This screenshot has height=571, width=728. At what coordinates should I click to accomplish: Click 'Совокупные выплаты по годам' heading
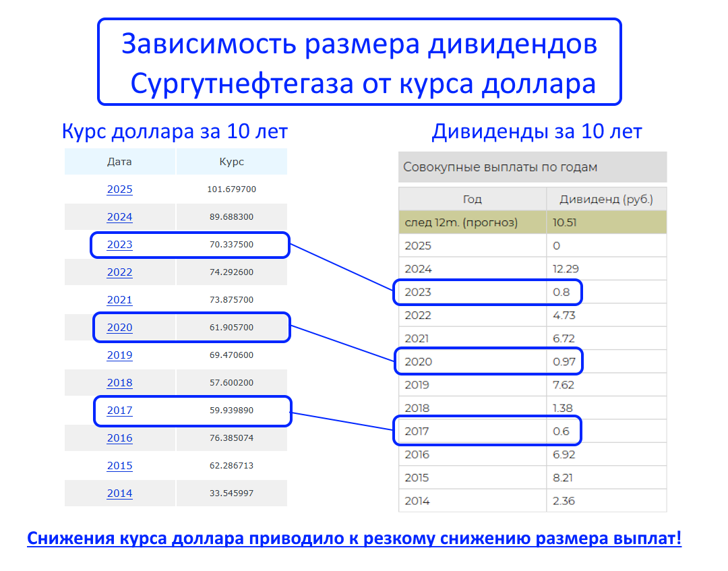500,167
